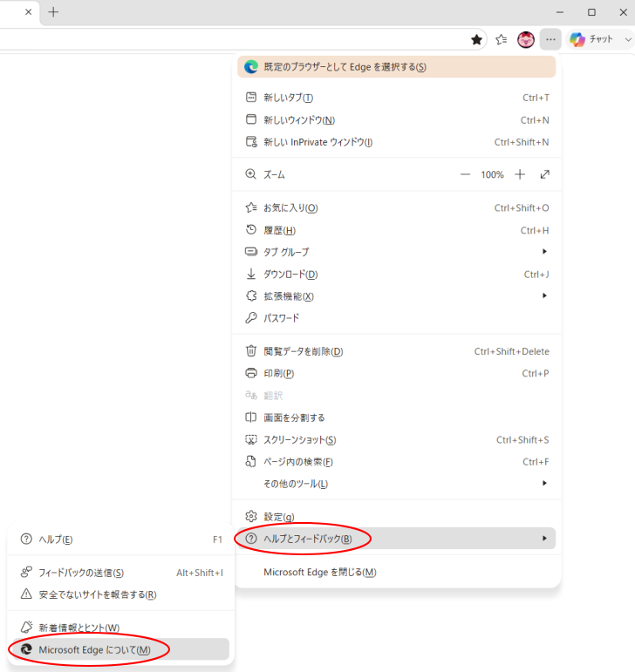
Task: Click the full screen arrow icon in zoom row
Action: pos(544,174)
